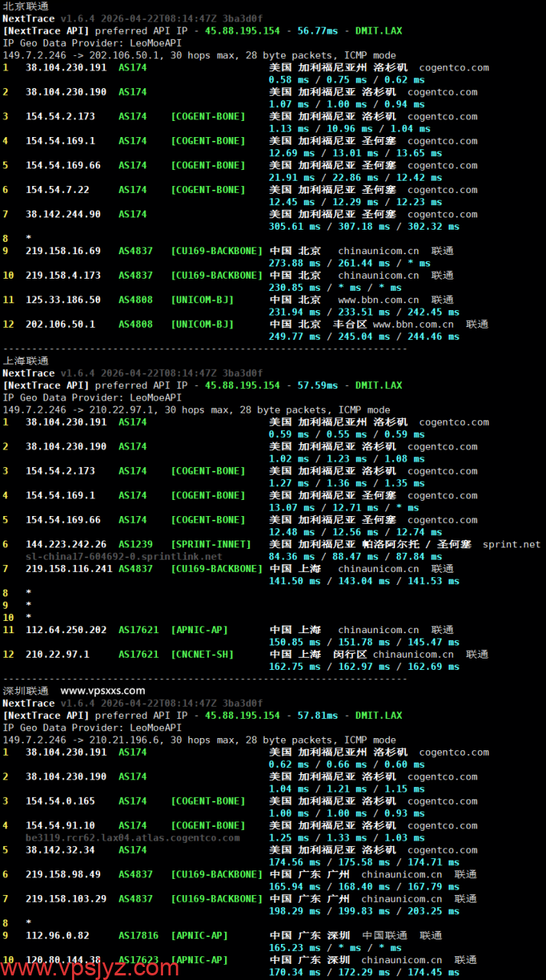This screenshot has width=546, height=980.
Task: Click hop IP 38.142.244.90
Action: pos(63,214)
